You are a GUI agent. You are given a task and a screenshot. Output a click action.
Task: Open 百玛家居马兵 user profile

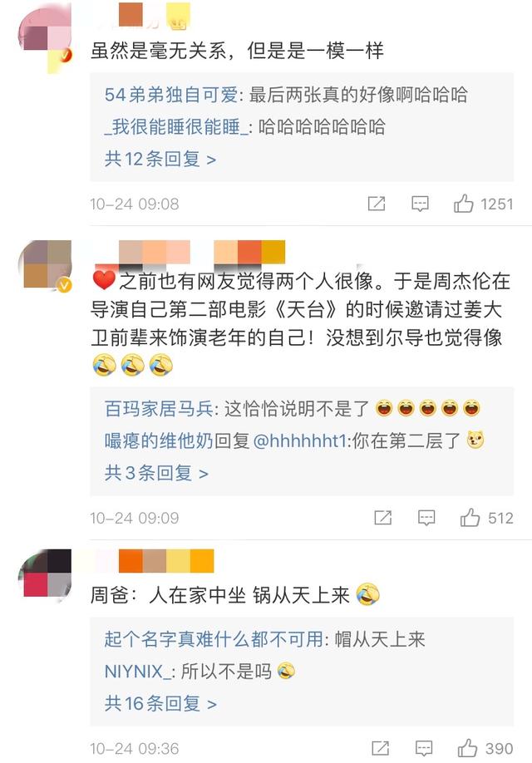click(159, 409)
